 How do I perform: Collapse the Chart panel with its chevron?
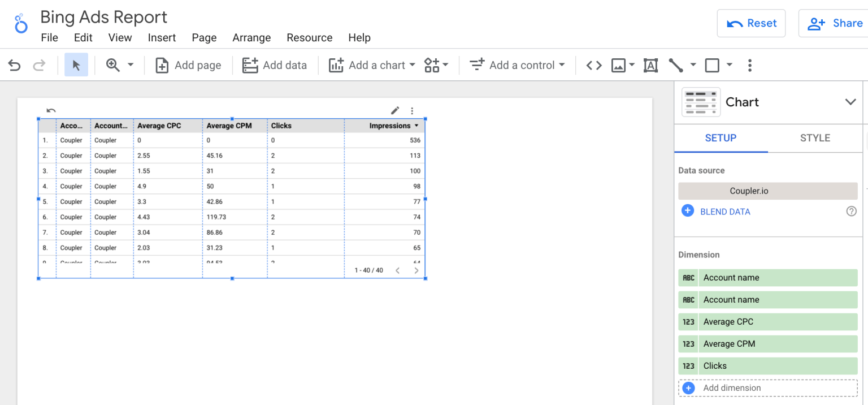point(851,102)
